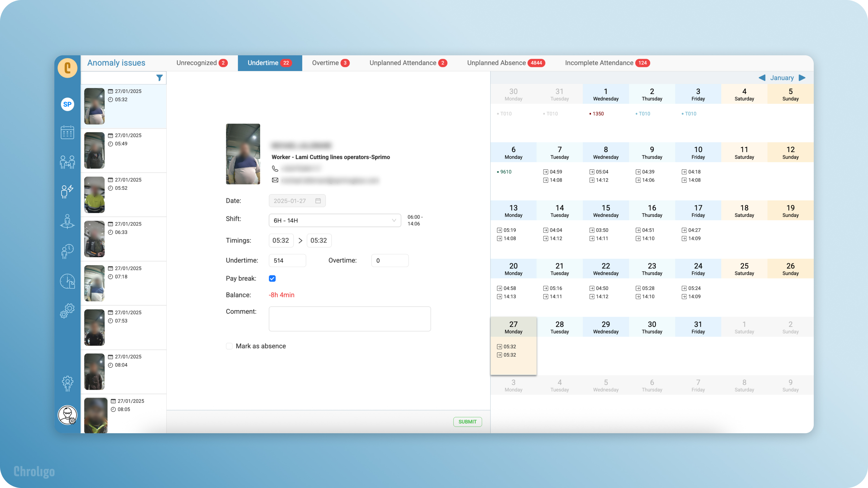Select anomaly entry at 08:04

click(123, 372)
